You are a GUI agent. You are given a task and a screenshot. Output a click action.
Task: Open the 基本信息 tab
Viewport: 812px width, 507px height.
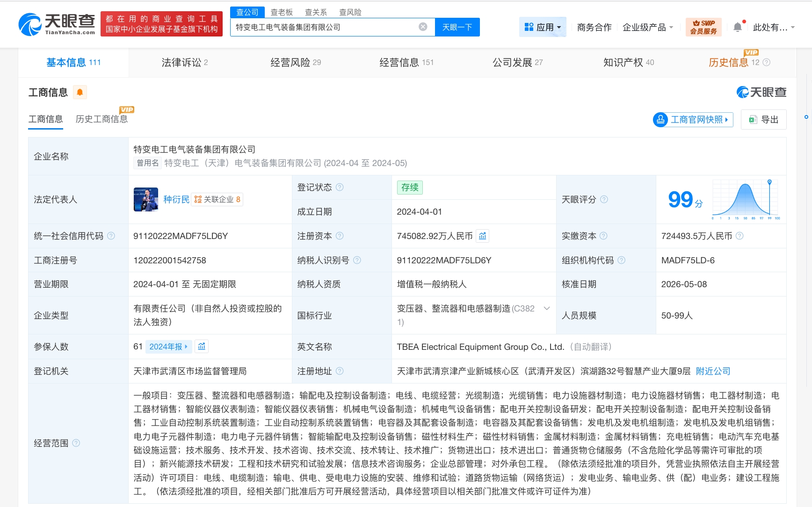click(x=73, y=62)
